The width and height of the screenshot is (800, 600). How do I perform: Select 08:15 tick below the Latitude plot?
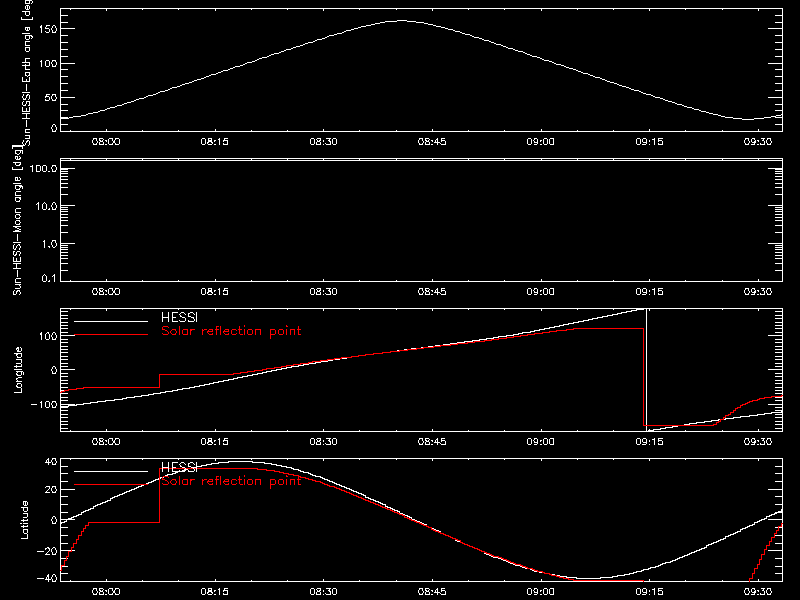pyautogui.click(x=214, y=592)
